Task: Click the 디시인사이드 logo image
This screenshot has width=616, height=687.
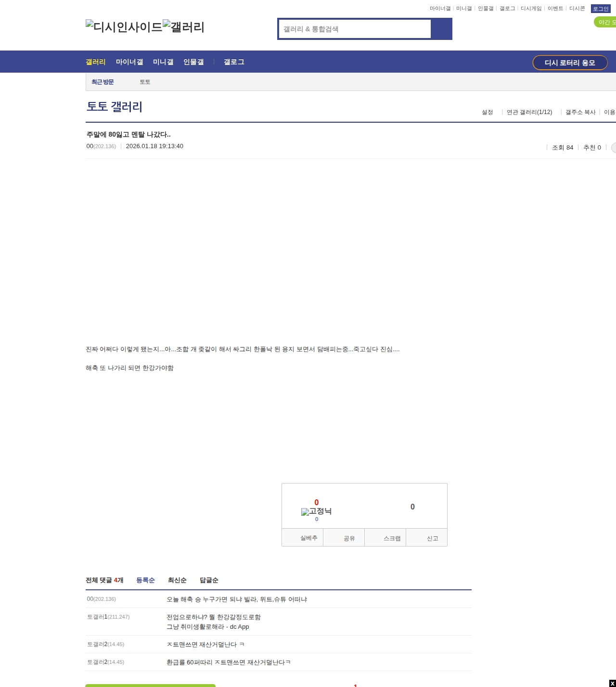Action: click(124, 27)
